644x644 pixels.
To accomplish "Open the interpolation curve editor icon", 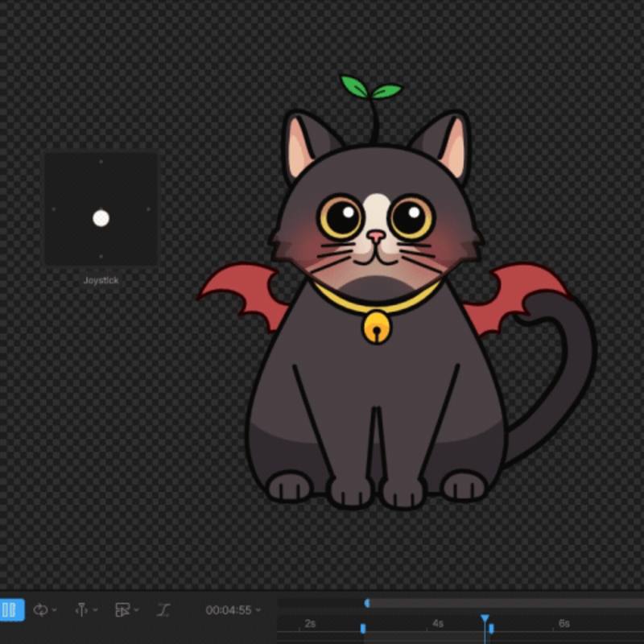I will pos(163,610).
